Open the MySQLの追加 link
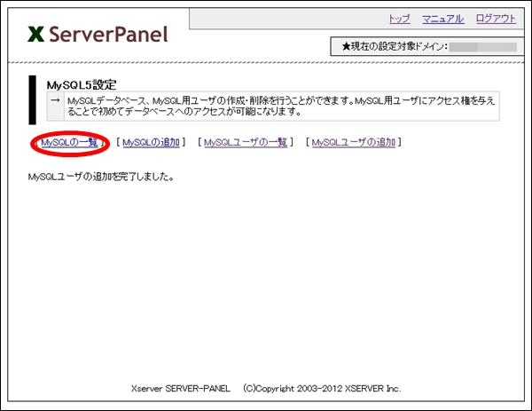 (x=151, y=142)
